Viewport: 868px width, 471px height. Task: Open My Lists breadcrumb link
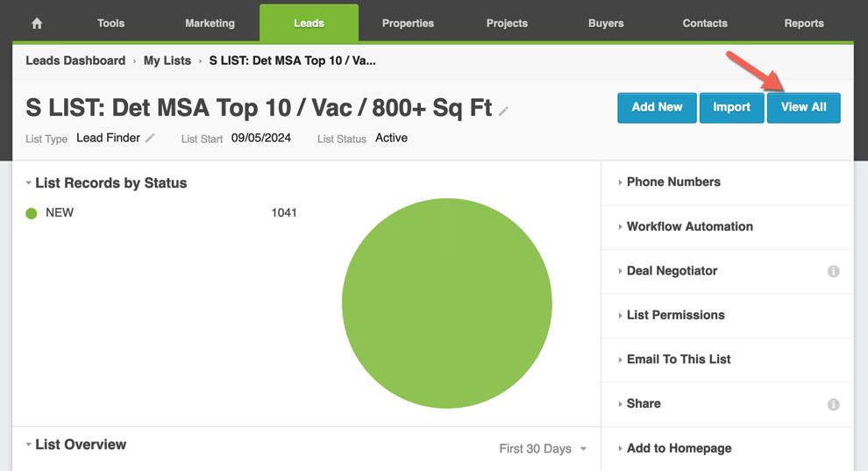pos(167,61)
